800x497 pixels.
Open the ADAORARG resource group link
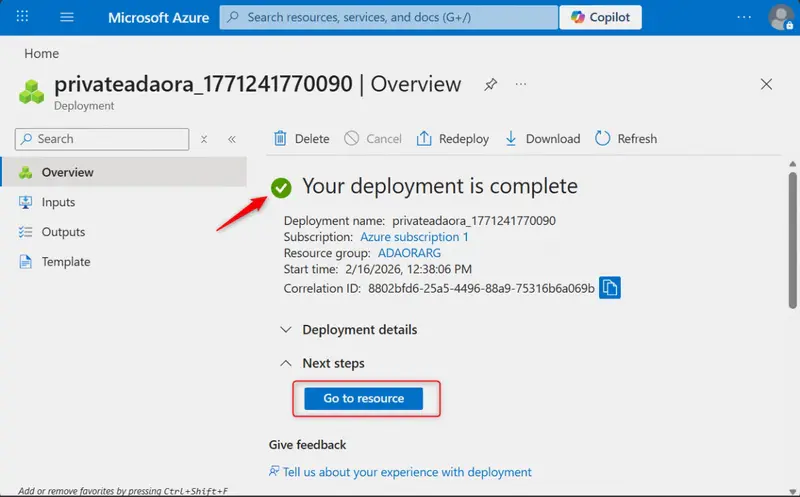pyautogui.click(x=409, y=253)
